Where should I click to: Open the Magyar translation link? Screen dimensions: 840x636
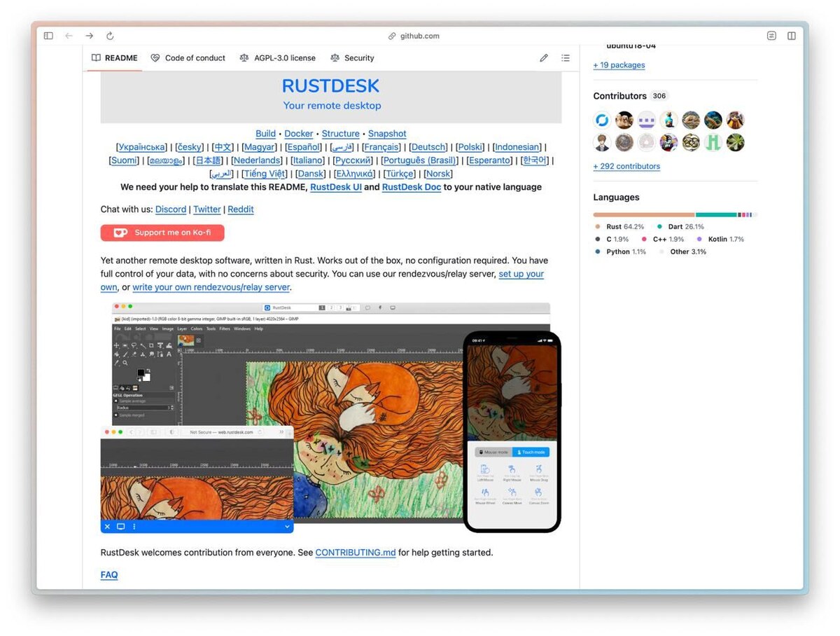(x=260, y=147)
